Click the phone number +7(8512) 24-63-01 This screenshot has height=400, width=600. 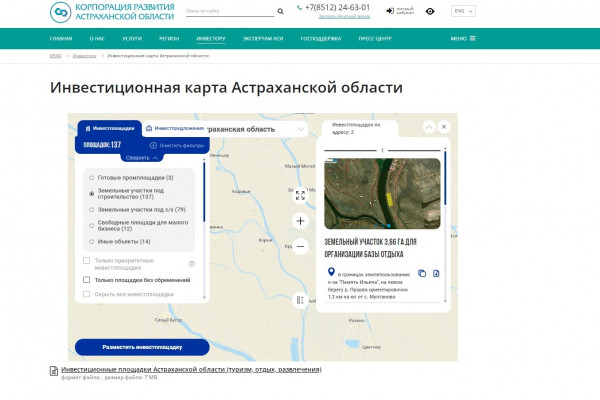[338, 7]
